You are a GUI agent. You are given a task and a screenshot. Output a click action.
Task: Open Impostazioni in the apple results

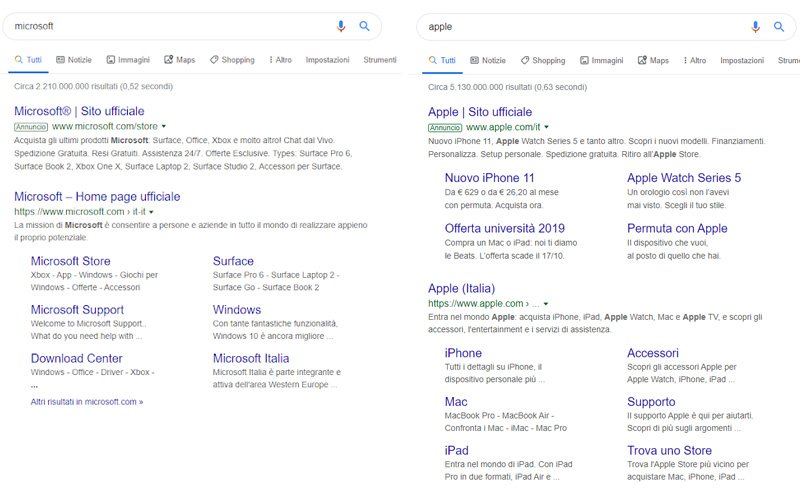742,60
